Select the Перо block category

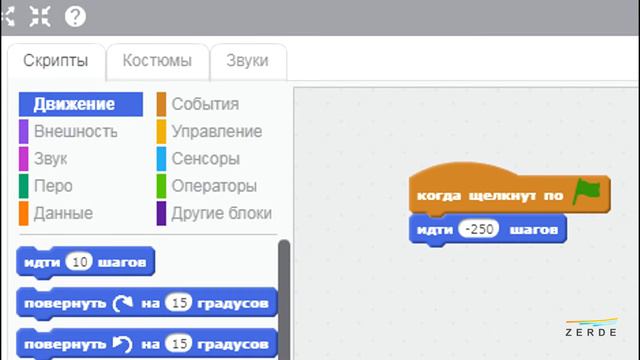[46, 186]
